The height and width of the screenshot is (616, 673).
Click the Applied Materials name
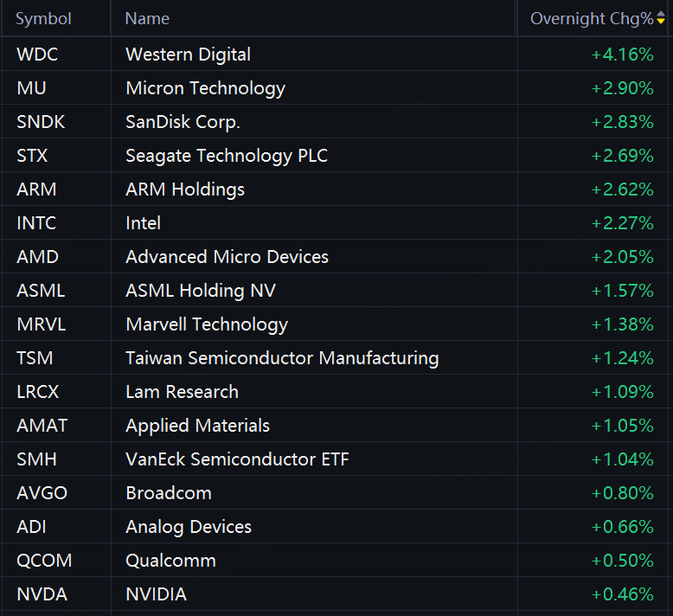click(x=197, y=426)
